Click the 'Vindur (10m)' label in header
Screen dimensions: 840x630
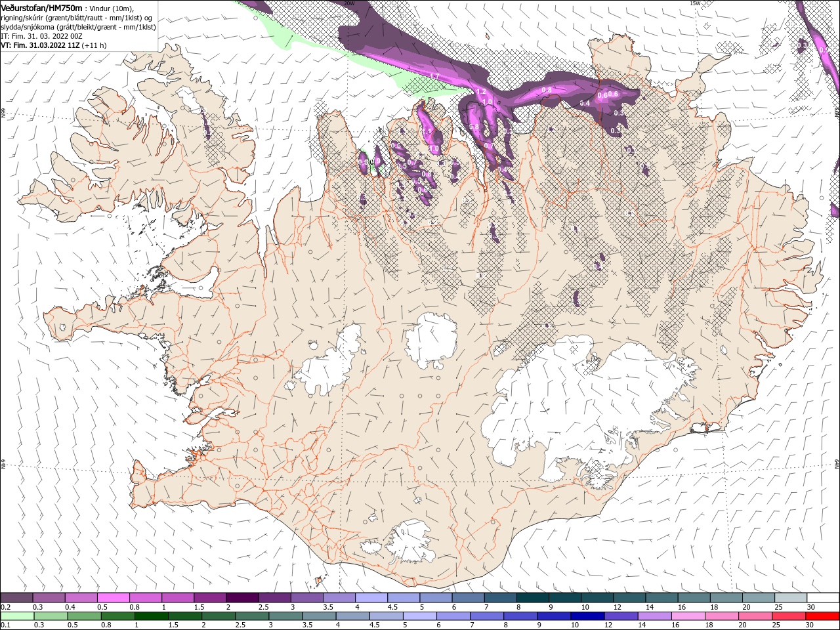click(x=112, y=8)
